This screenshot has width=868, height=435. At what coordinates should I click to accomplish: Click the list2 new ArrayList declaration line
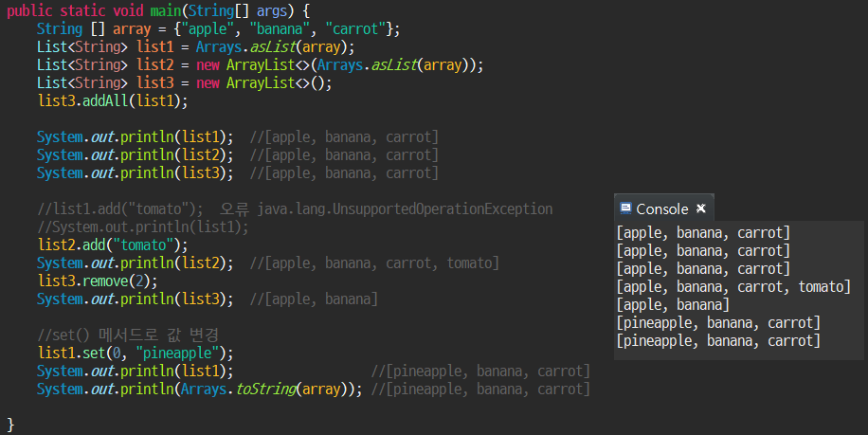(261, 64)
